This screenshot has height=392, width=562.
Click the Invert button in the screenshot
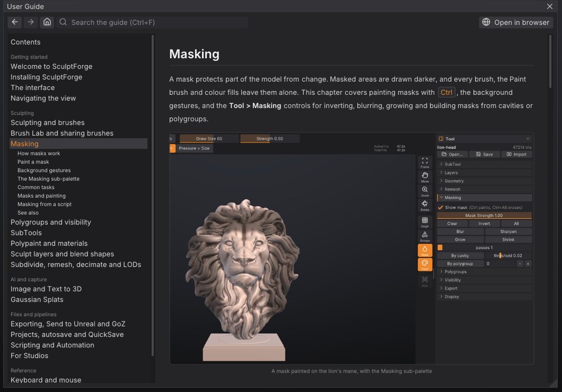484,224
